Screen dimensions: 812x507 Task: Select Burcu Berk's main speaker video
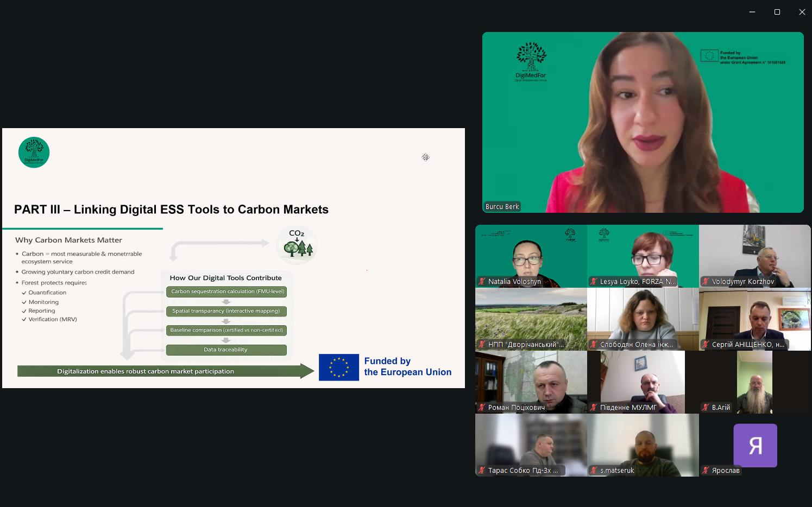click(x=643, y=122)
